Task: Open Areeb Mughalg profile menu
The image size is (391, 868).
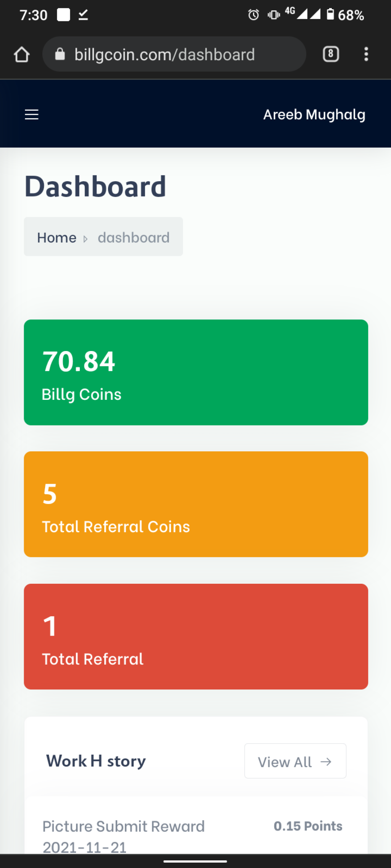Action: 314,114
